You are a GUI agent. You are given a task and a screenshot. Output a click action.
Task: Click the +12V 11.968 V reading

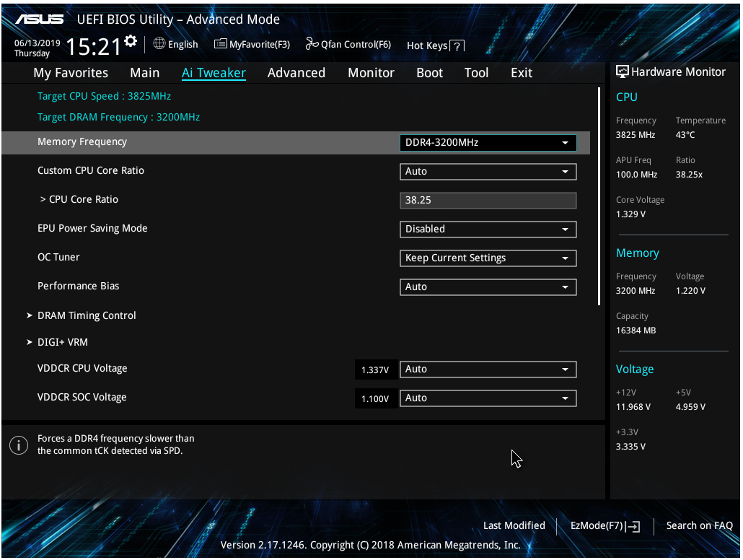(x=633, y=407)
